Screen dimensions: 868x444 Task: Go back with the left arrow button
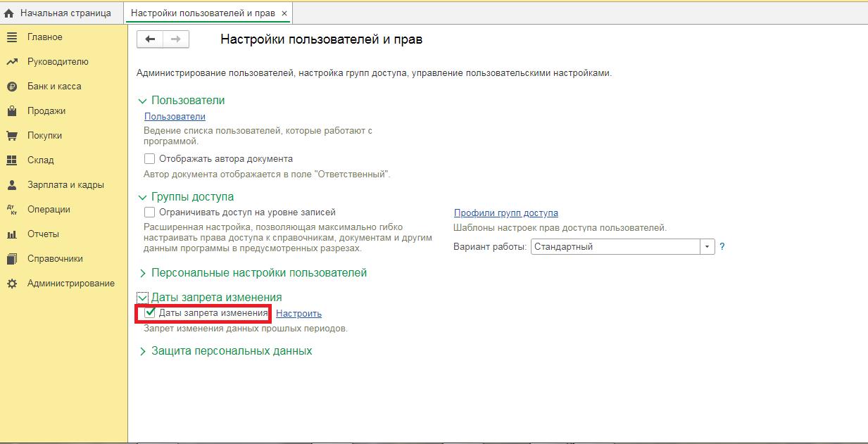149,39
